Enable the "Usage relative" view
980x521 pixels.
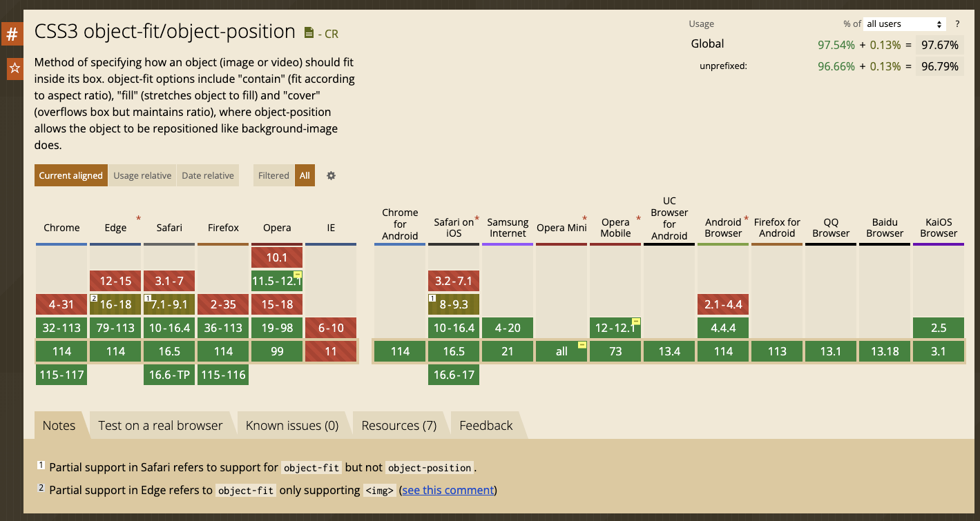click(x=142, y=175)
